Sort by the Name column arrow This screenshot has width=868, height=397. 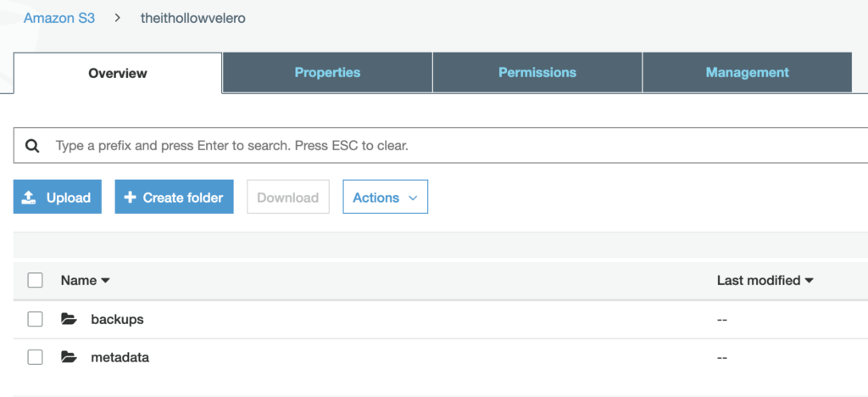point(106,281)
